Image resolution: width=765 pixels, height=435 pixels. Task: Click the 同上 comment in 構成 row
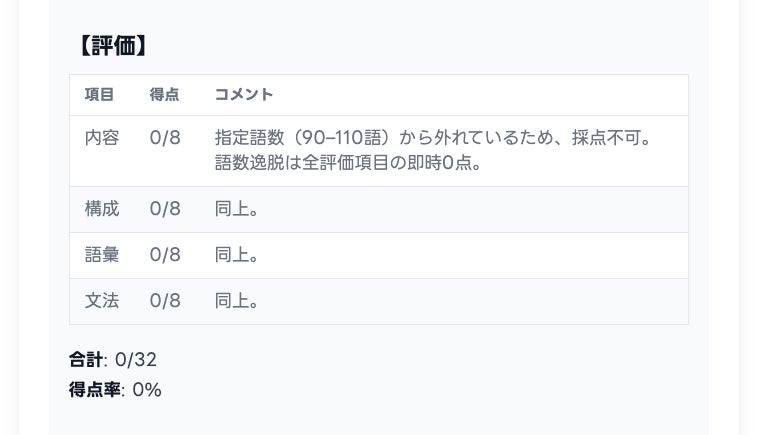click(x=237, y=209)
